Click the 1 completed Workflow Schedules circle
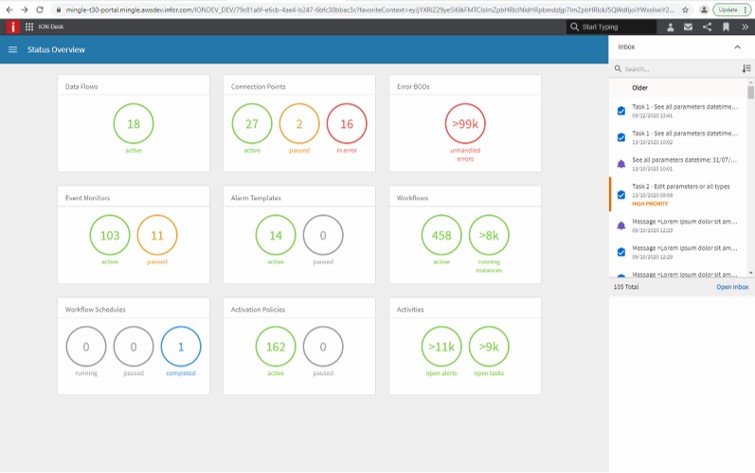755x473 pixels. 181,346
